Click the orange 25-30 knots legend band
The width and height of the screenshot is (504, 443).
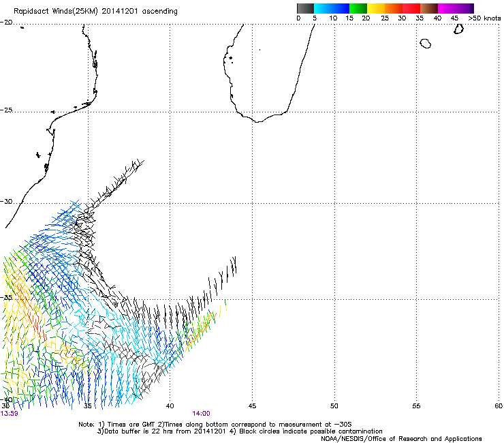point(394,8)
